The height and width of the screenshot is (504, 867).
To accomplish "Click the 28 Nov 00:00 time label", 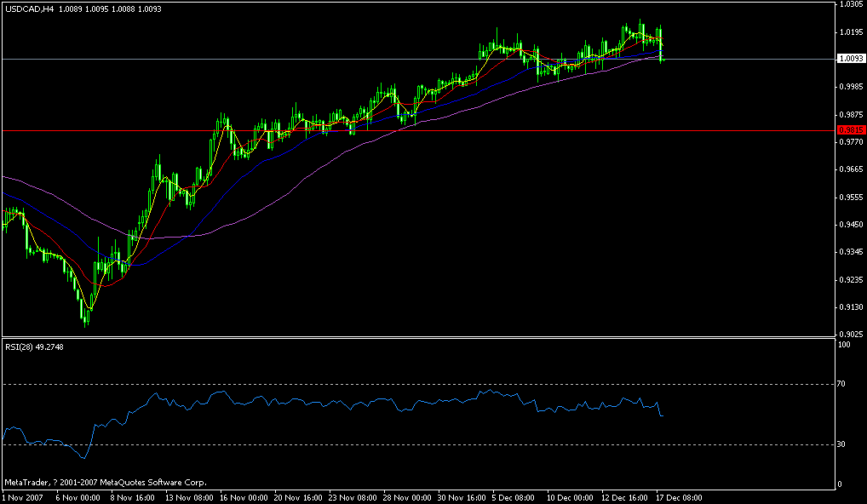I will (409, 497).
